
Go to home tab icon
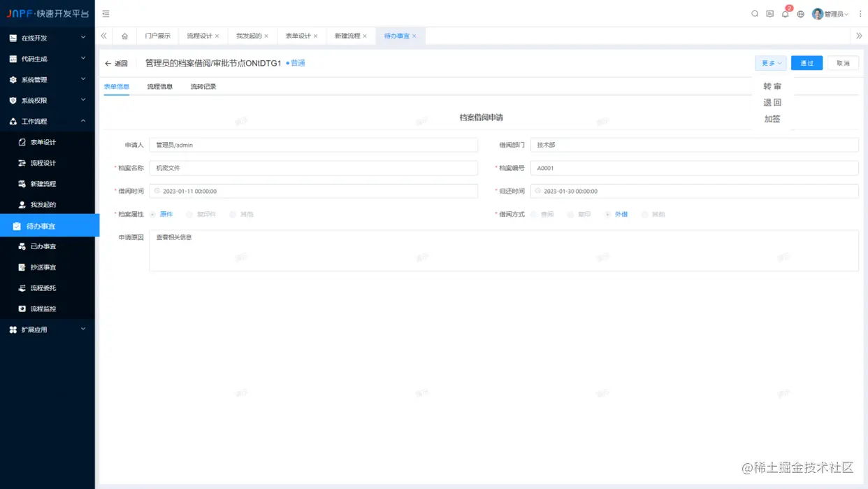[x=124, y=36]
